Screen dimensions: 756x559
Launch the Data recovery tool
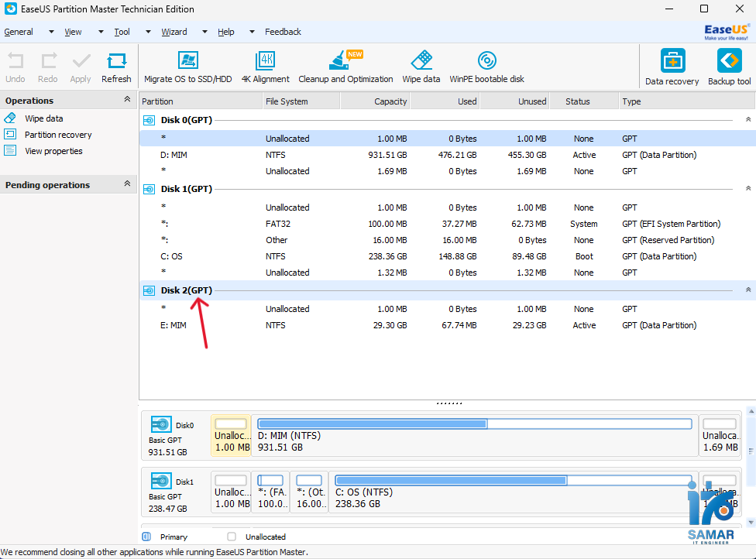[x=671, y=67]
